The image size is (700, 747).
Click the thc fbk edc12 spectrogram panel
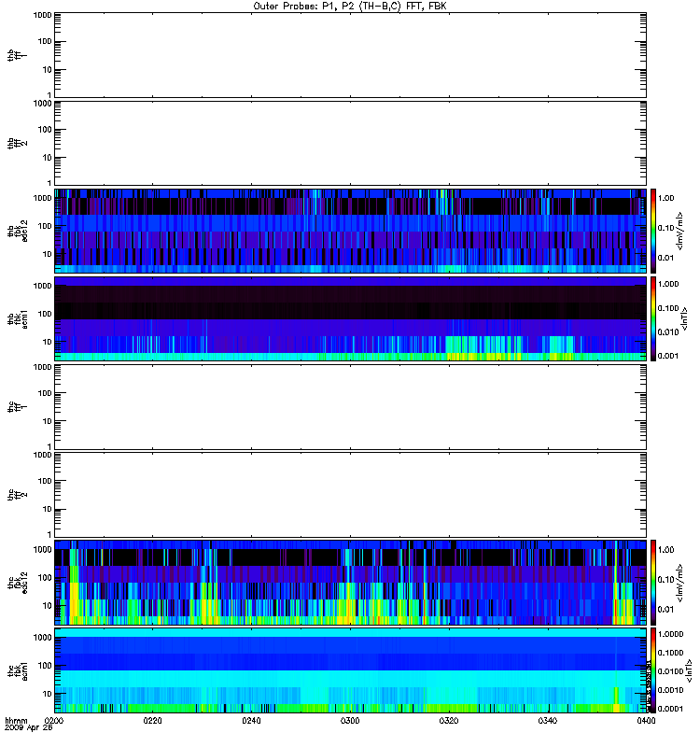click(351, 582)
